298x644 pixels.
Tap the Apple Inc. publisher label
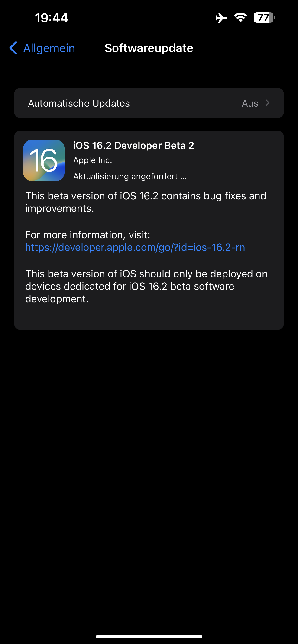[93, 160]
